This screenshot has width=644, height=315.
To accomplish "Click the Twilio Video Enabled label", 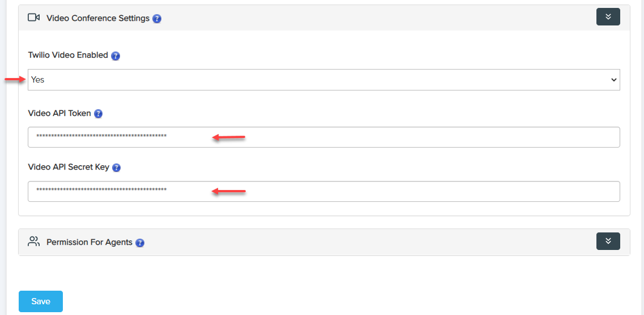I will [x=68, y=55].
